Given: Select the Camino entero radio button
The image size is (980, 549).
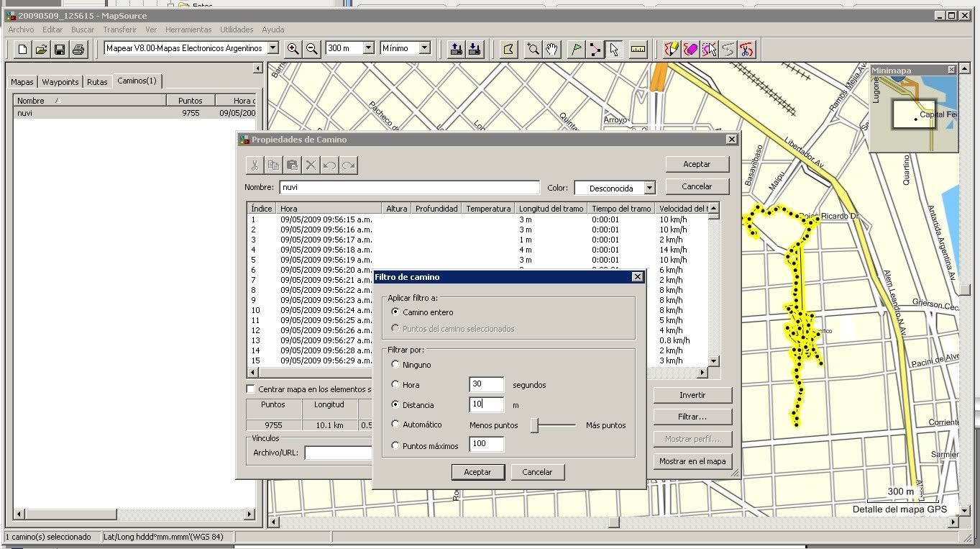Looking at the screenshot, I should [x=395, y=312].
